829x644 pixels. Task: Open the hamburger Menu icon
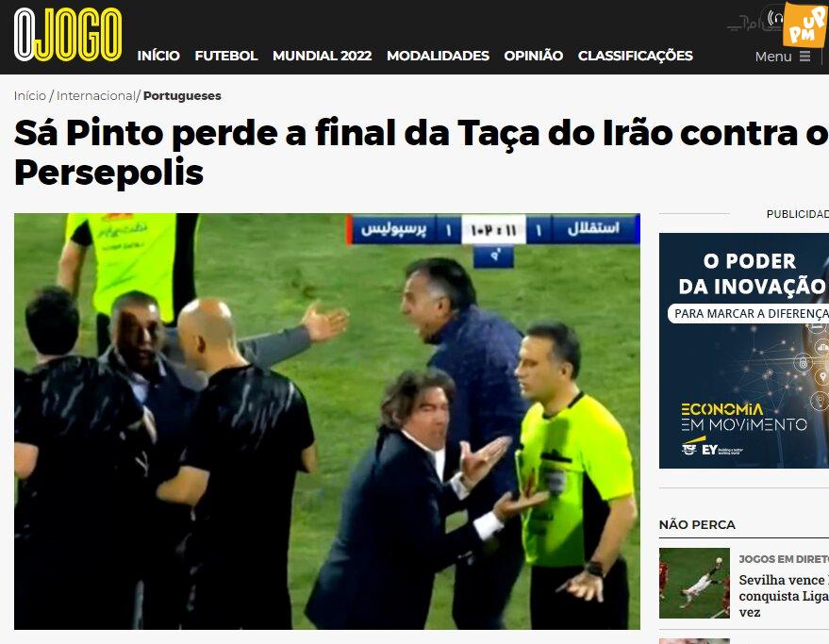point(804,56)
